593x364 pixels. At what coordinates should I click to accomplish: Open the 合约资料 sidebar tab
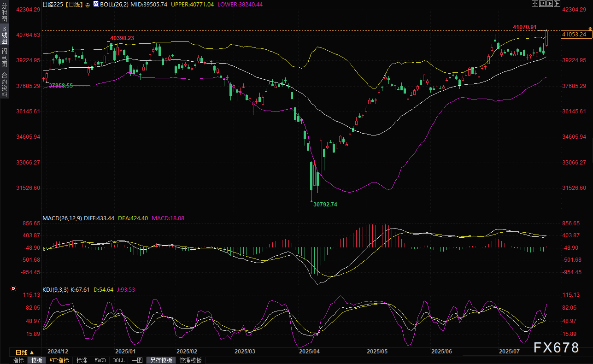coord(4,85)
